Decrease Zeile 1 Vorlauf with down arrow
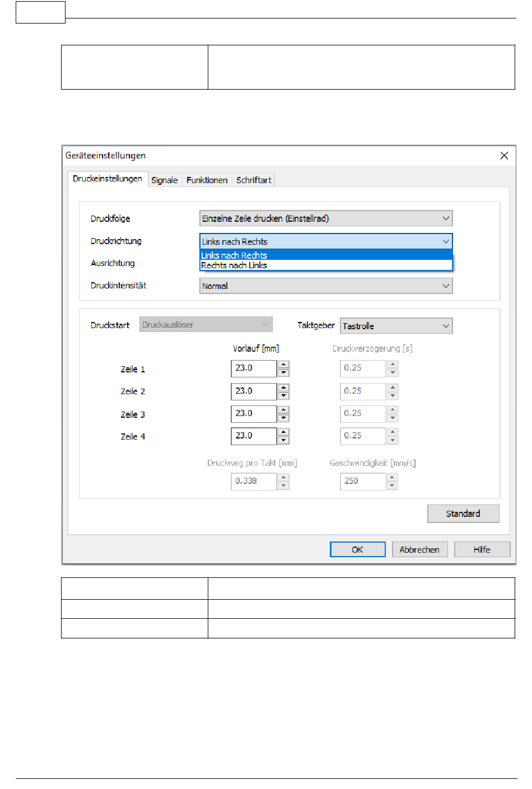 283,372
